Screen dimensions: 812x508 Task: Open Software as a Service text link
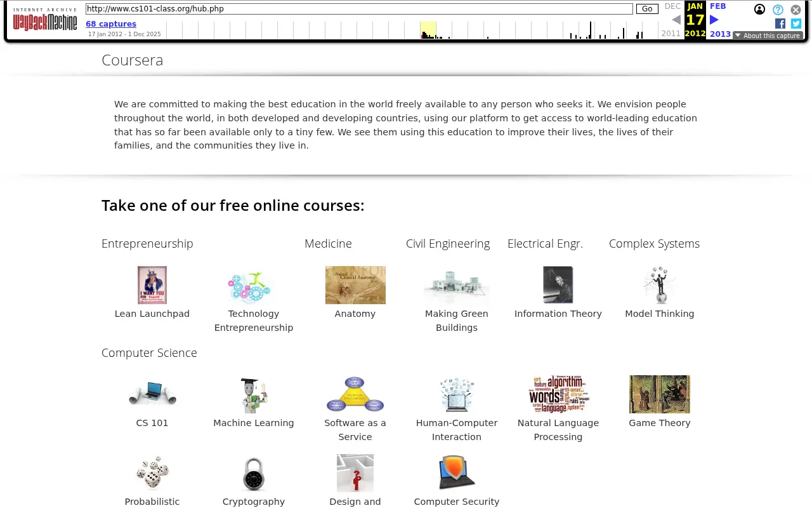click(355, 430)
